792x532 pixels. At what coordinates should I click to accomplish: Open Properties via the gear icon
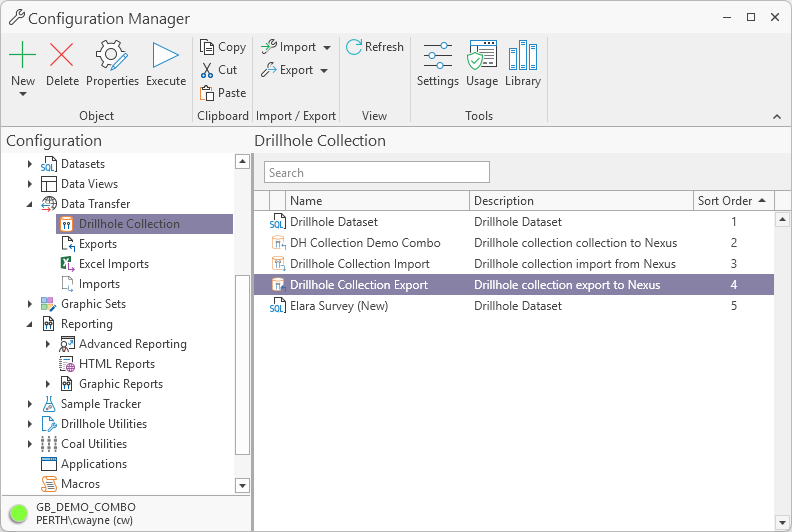pyautogui.click(x=112, y=55)
